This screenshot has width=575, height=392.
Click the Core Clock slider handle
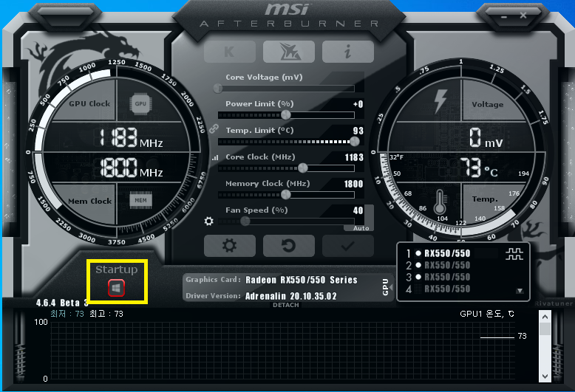click(x=303, y=168)
